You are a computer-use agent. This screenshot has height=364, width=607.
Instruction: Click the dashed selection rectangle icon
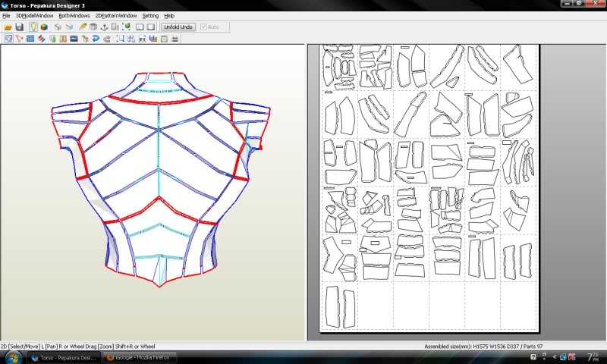tap(121, 39)
